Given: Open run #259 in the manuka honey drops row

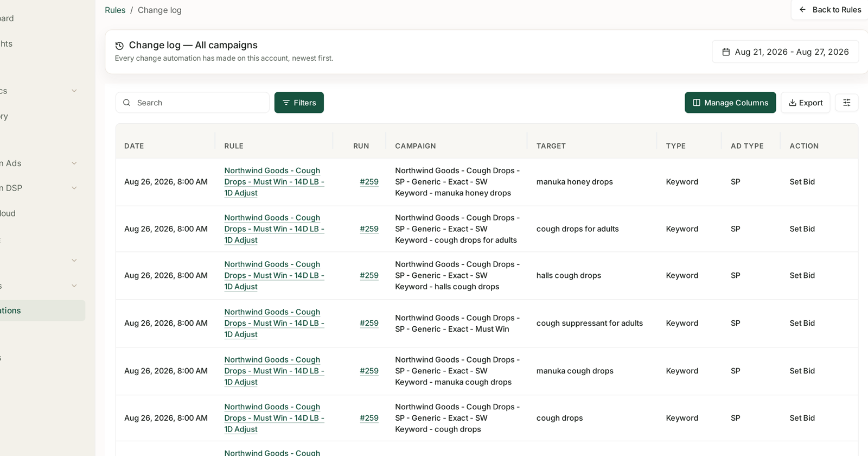Looking at the screenshot, I should click(x=369, y=182).
